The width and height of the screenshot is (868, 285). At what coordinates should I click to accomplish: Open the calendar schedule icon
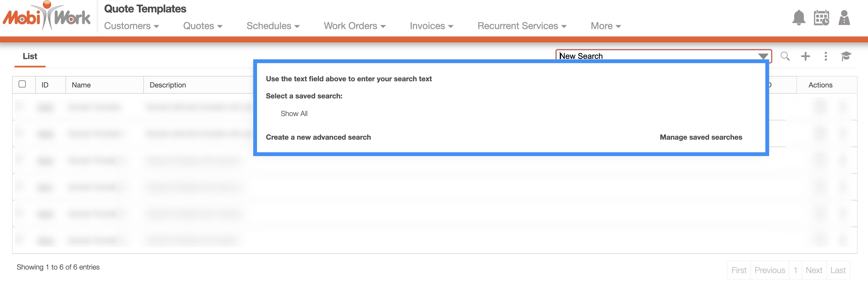(x=821, y=18)
